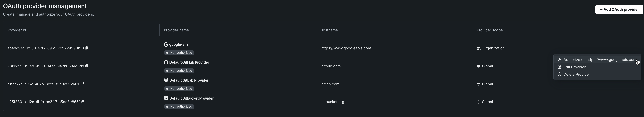
Task: Click the Organization scope label
Action: coord(493,48)
